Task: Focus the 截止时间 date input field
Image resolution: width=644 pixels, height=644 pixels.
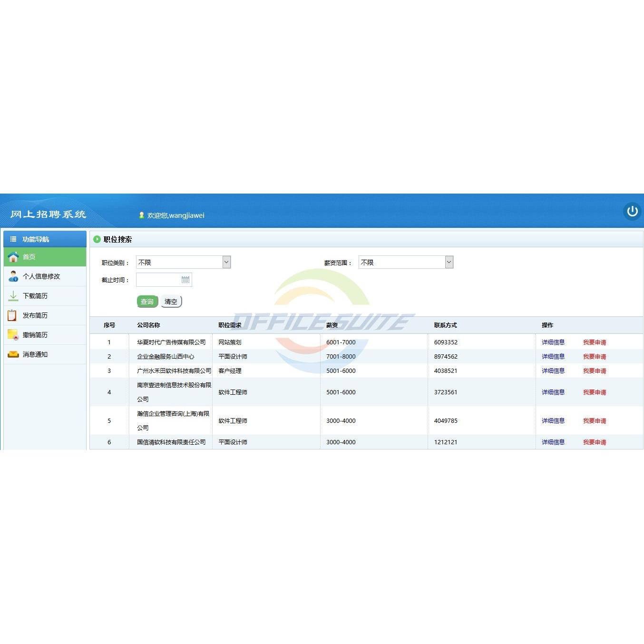Action: point(164,280)
